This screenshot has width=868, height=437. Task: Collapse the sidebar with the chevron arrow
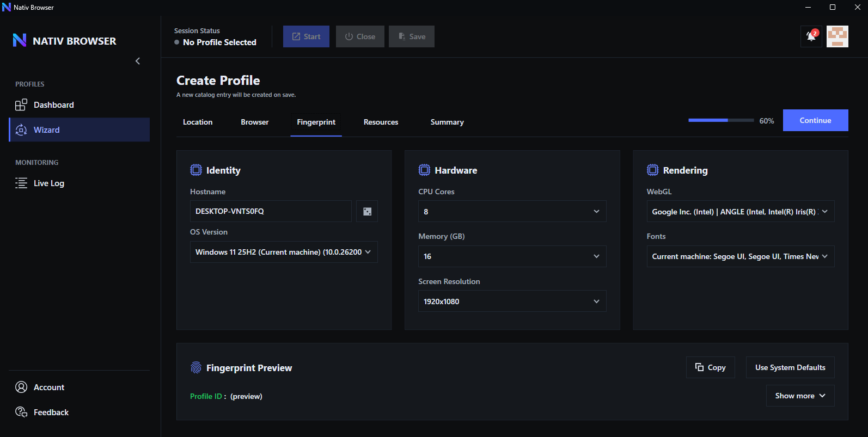138,61
